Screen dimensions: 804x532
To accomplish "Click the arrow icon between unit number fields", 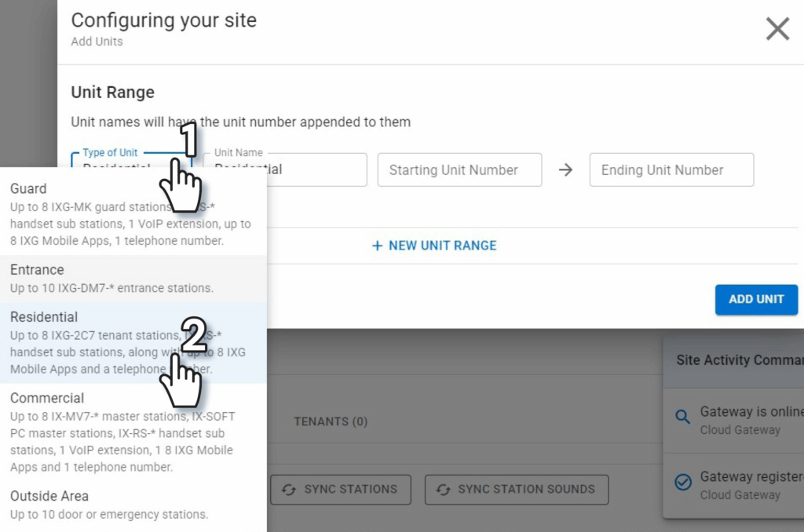I will 565,170.
